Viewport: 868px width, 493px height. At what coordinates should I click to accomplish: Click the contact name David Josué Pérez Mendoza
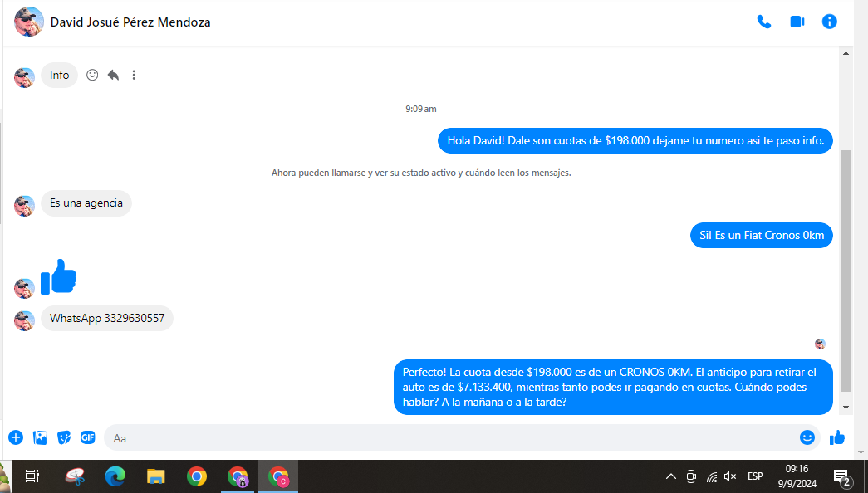tap(130, 22)
